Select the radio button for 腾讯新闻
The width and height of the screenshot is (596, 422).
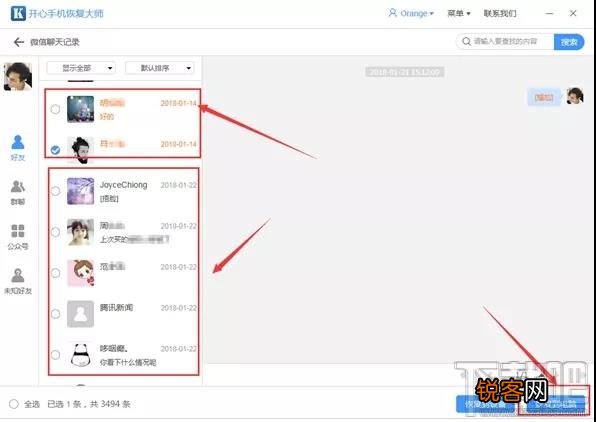pyautogui.click(x=55, y=314)
